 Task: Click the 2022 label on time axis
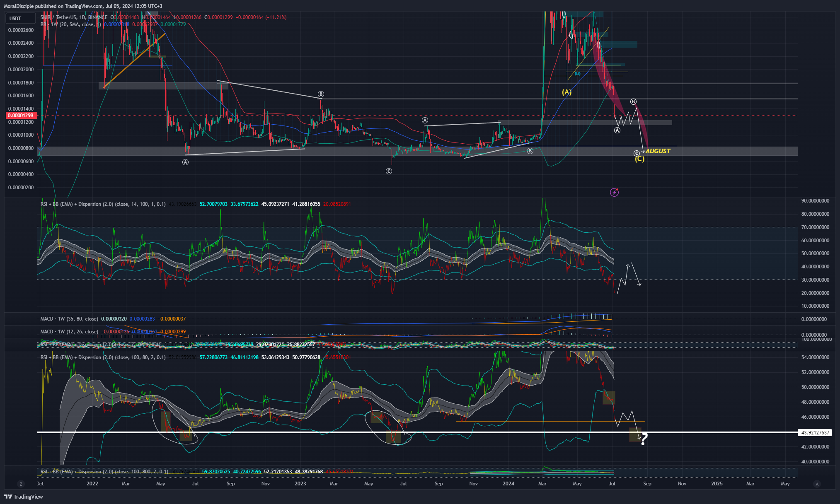point(92,484)
